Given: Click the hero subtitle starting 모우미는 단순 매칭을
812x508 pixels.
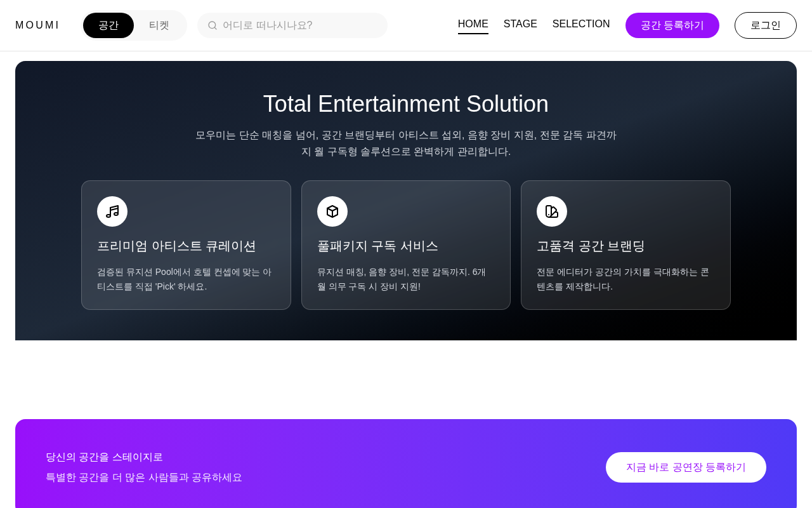Looking at the screenshot, I should tap(406, 144).
